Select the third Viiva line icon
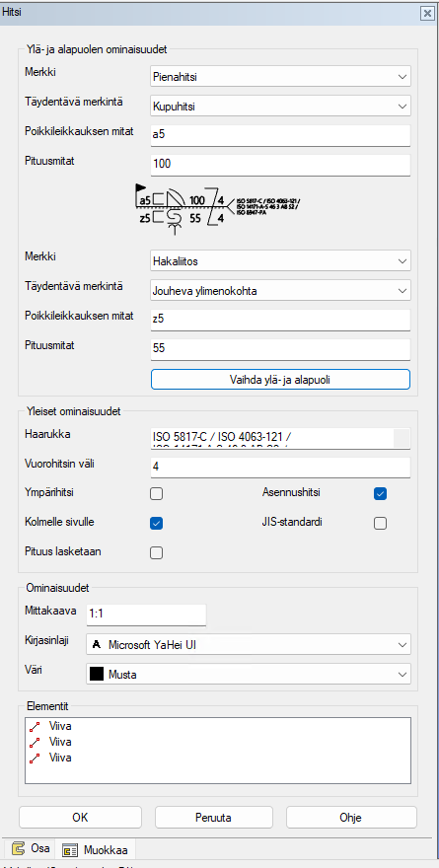Screen dimensions: 439x868 click(35, 758)
